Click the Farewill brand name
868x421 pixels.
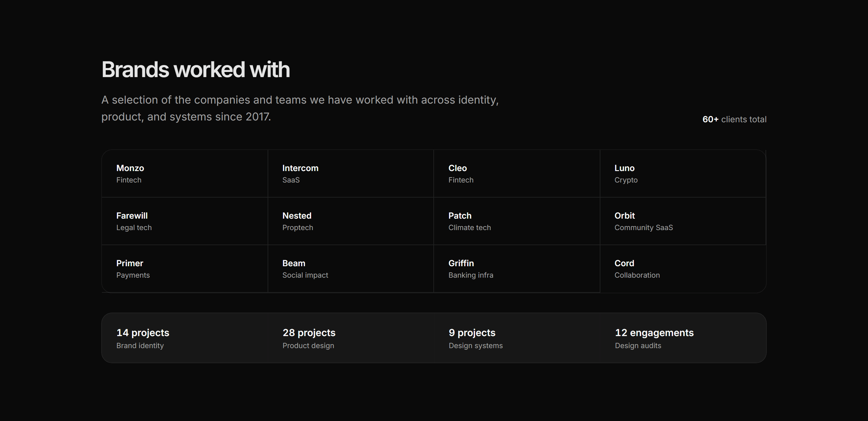(132, 216)
